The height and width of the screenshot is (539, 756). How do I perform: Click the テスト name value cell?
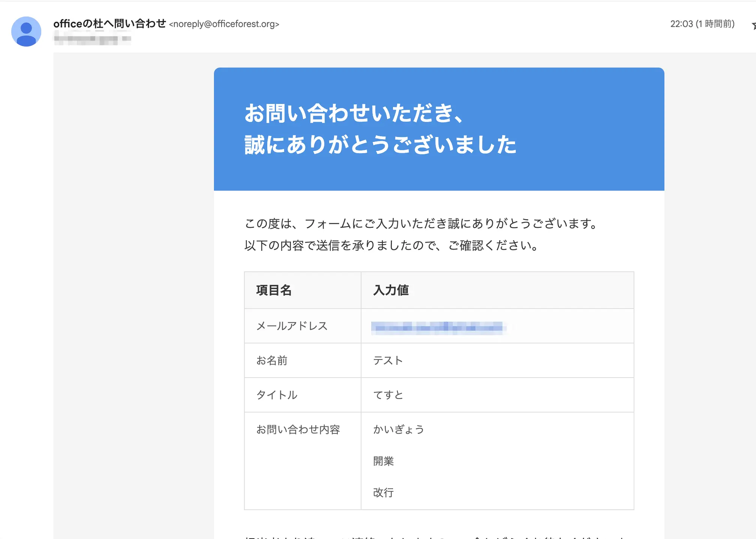coord(388,360)
